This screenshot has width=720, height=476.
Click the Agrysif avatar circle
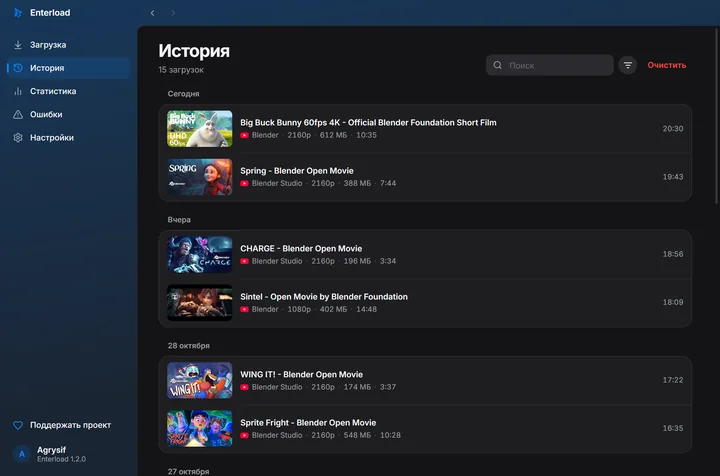(x=22, y=454)
